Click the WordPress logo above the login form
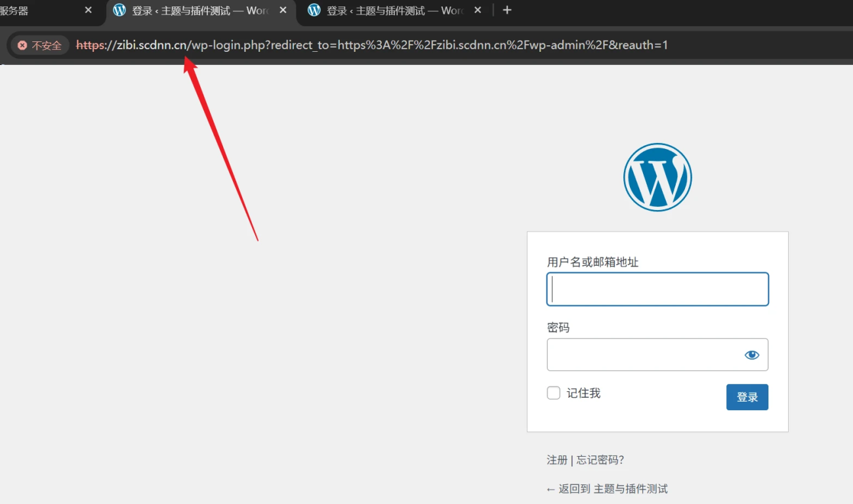 [x=657, y=177]
